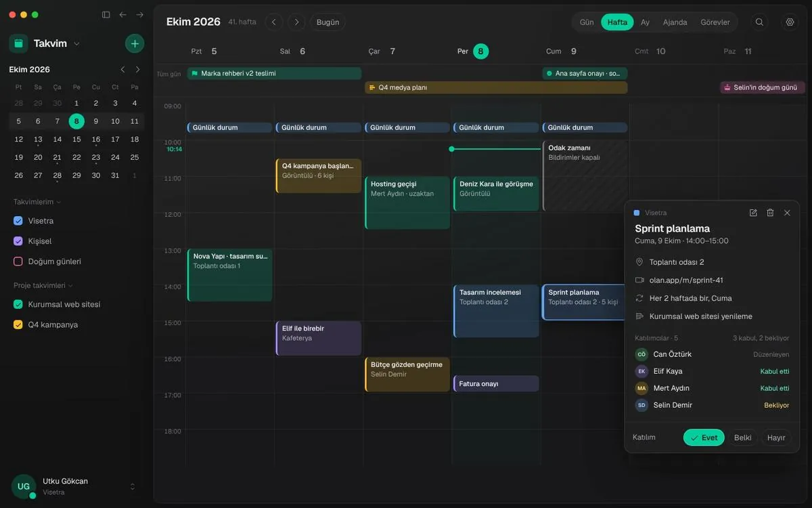Toggle the Visetra calendar checkbox

[x=18, y=221]
